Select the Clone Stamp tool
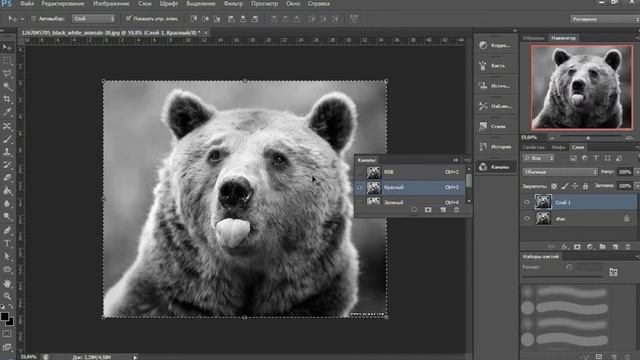Screen dimensions: 640x360 (7, 152)
